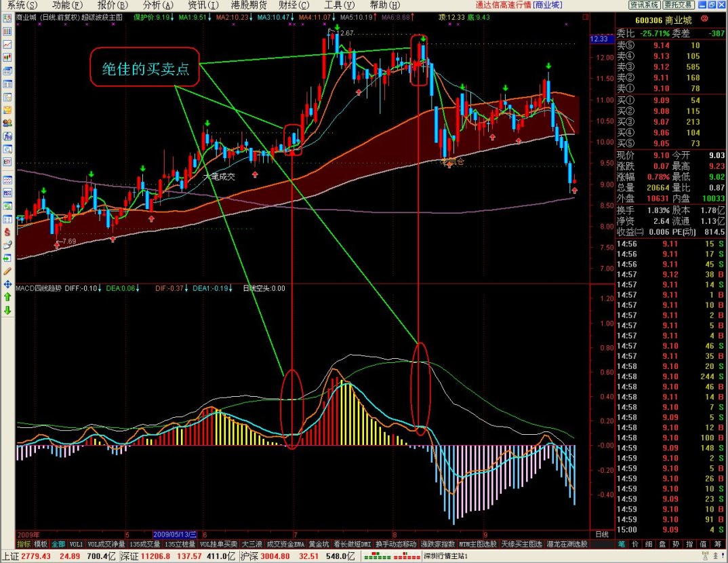Screen dimensions: 728x563
Task: Select the RSI indicator icon
Action: [x=7, y=193]
